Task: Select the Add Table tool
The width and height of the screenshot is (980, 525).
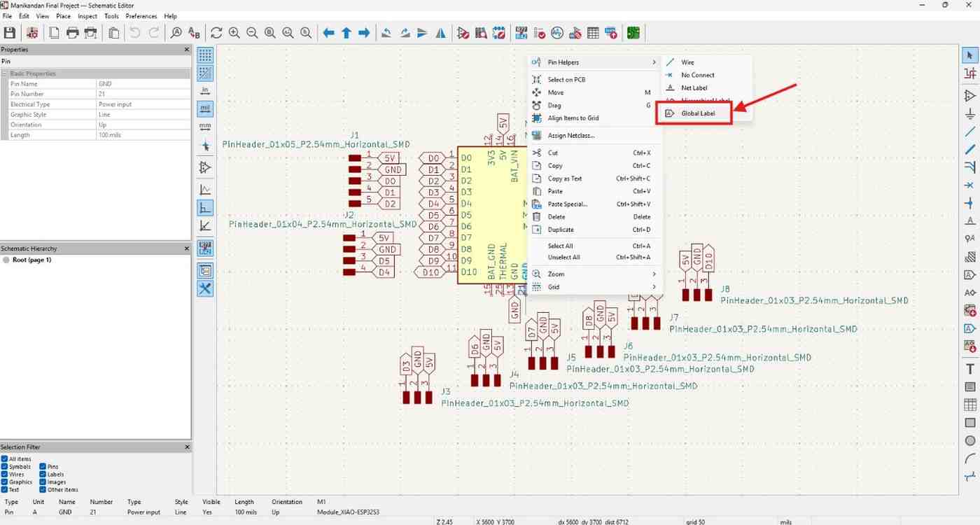Action: pyautogui.click(x=970, y=405)
